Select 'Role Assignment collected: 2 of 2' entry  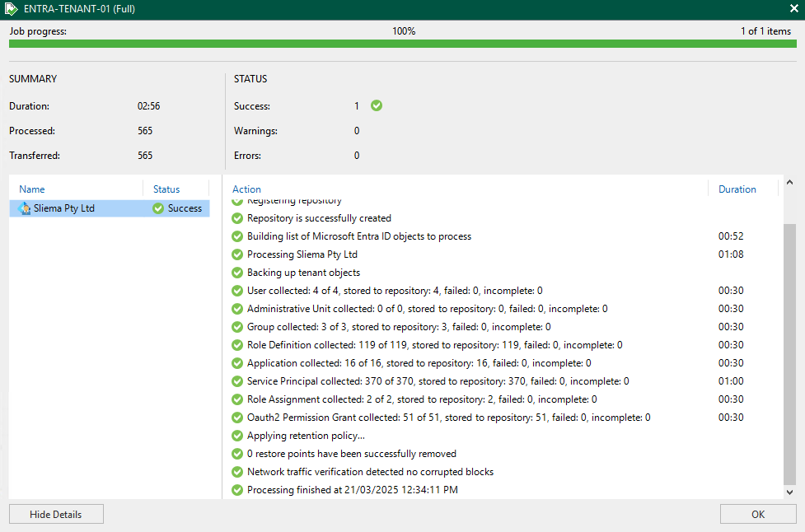coord(422,399)
